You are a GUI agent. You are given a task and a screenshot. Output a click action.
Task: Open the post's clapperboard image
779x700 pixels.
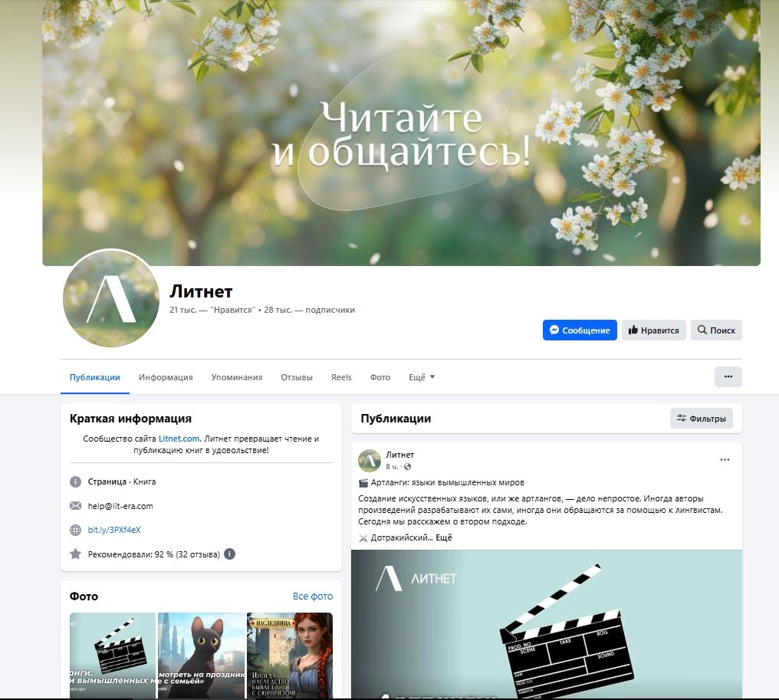547,623
